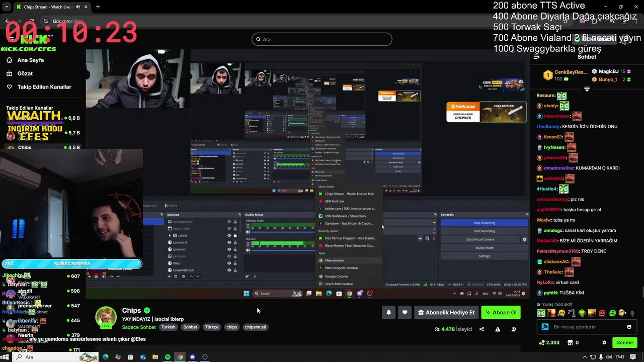This screenshot has height=362, width=644.
Task: Click the Abone Ol button
Action: tap(501, 312)
